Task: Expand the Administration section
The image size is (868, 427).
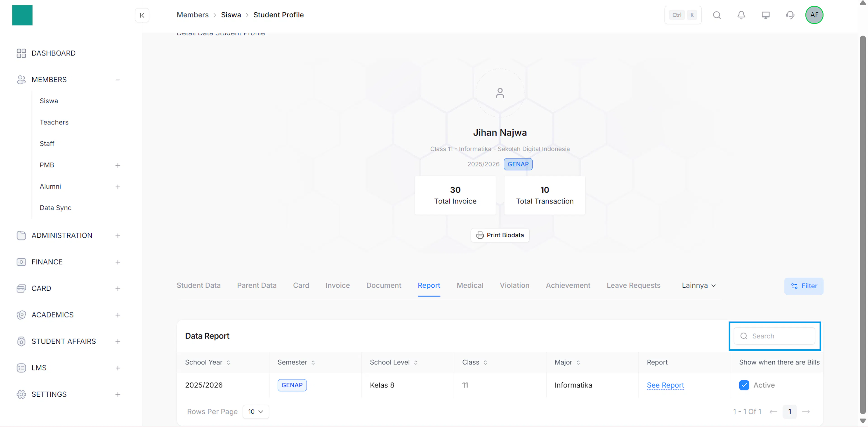Action: click(x=118, y=236)
